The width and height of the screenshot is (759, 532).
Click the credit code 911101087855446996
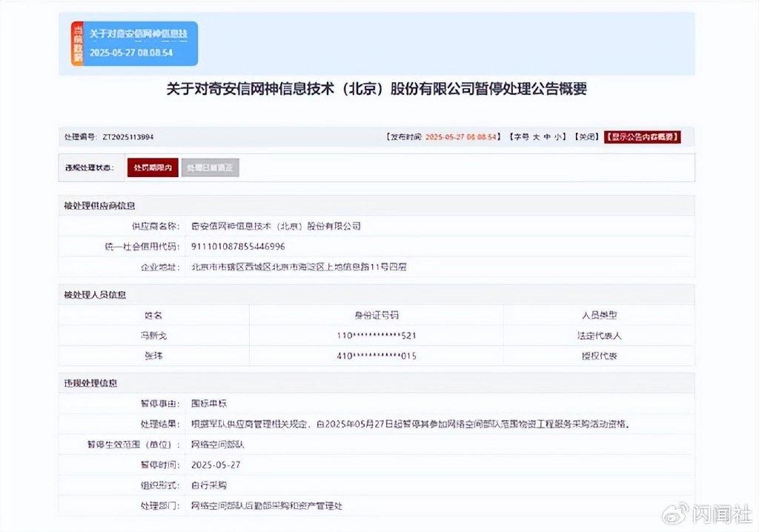[238, 247]
